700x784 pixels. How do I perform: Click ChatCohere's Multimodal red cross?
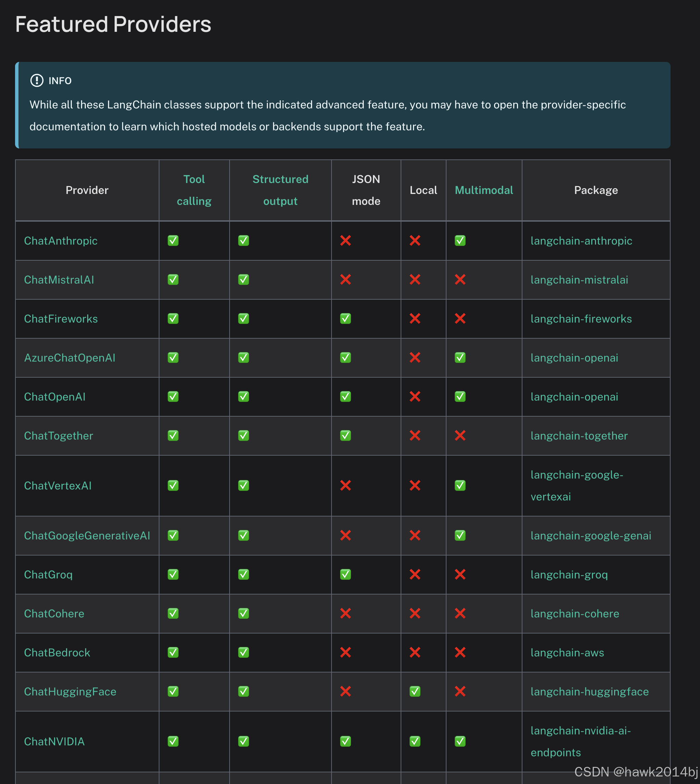[x=460, y=613]
